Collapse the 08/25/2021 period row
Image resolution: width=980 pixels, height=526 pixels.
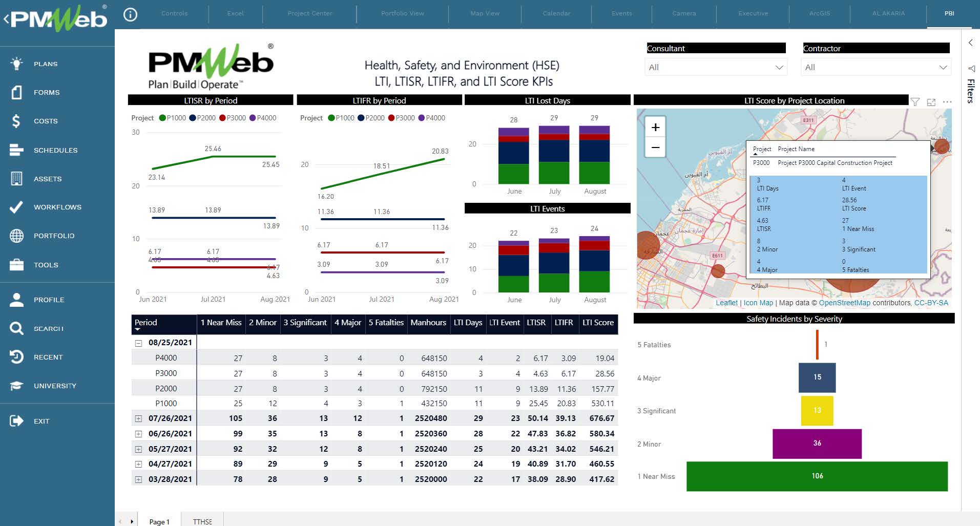[x=138, y=343]
